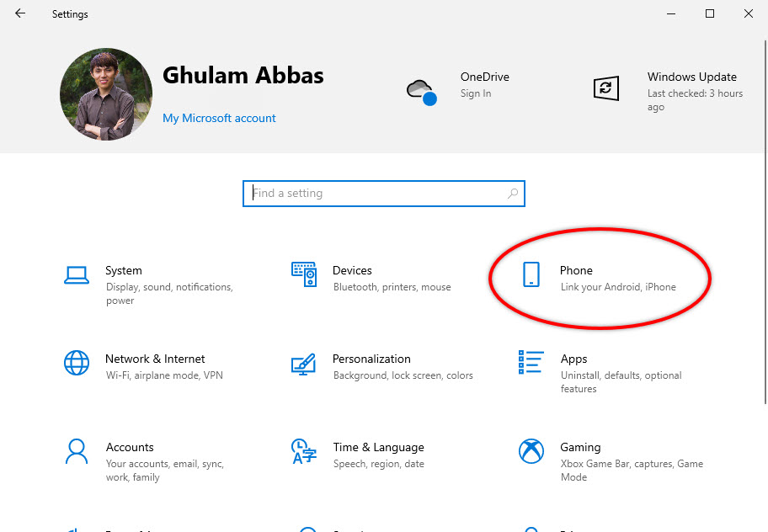Viewport: 768px width, 532px height.
Task: Click 'Bluetooth, printers, mouse' description
Action: (x=392, y=287)
